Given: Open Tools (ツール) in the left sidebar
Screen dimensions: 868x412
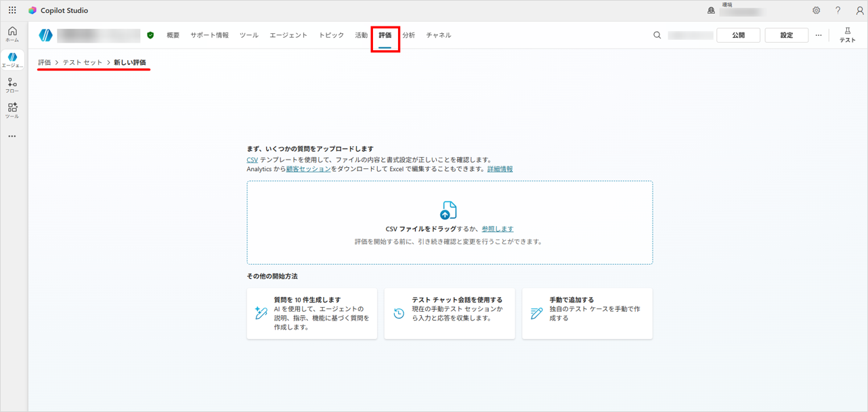Looking at the screenshot, I should click(x=12, y=110).
